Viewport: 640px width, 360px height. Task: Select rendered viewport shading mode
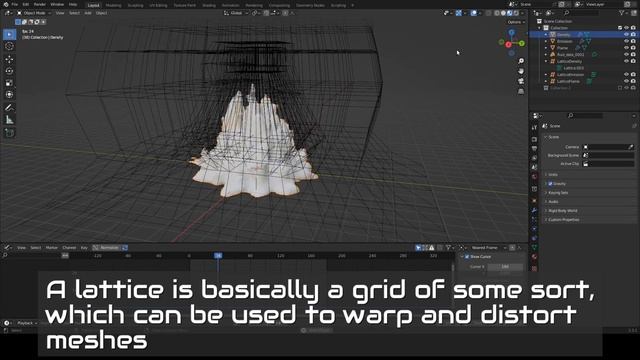coord(516,13)
